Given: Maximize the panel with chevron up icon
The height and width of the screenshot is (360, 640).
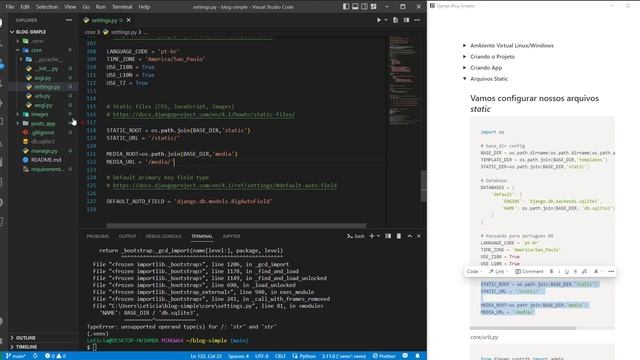Looking at the screenshot, I should (x=410, y=236).
